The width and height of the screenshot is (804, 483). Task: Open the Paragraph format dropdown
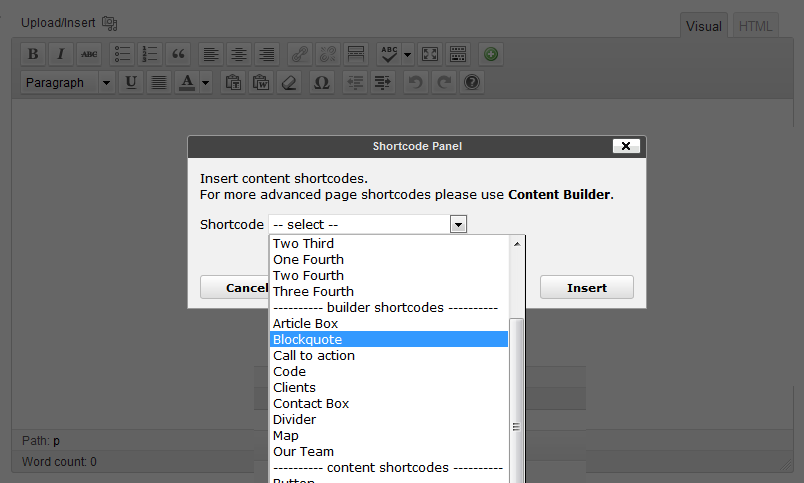tap(67, 82)
